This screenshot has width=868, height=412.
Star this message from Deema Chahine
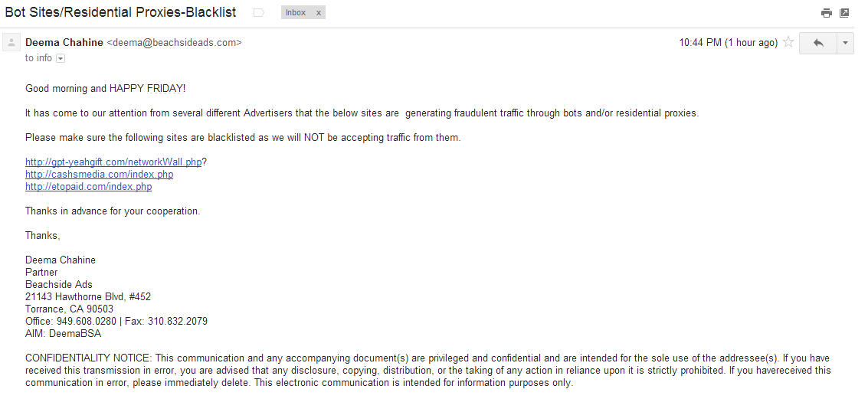pos(788,43)
